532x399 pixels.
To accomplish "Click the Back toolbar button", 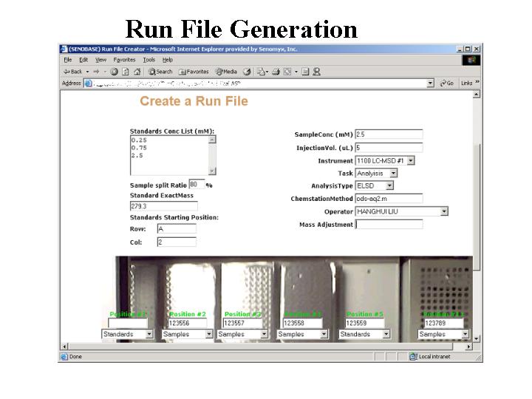I will (72, 72).
